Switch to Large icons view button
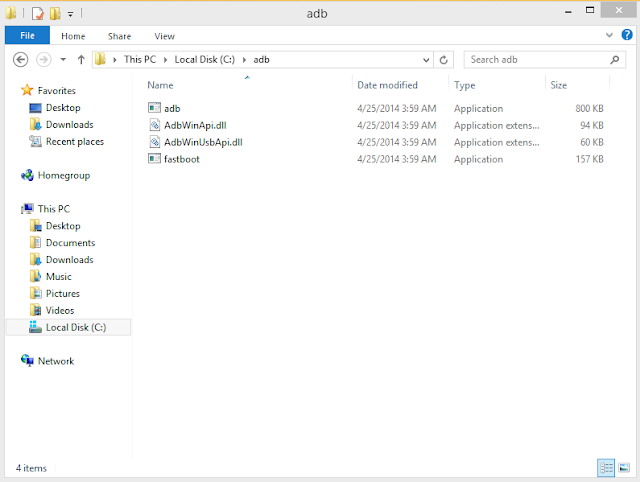The image size is (640, 482). [624, 468]
